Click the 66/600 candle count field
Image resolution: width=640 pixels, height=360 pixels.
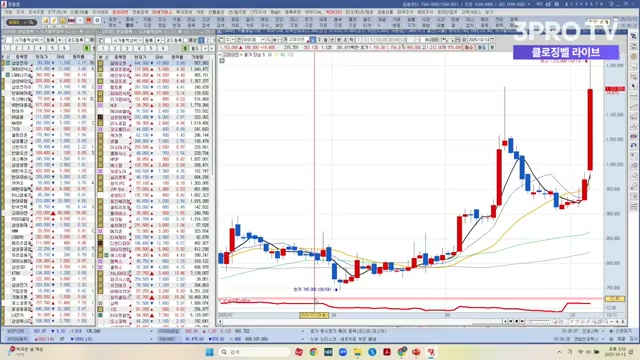coord(431,40)
